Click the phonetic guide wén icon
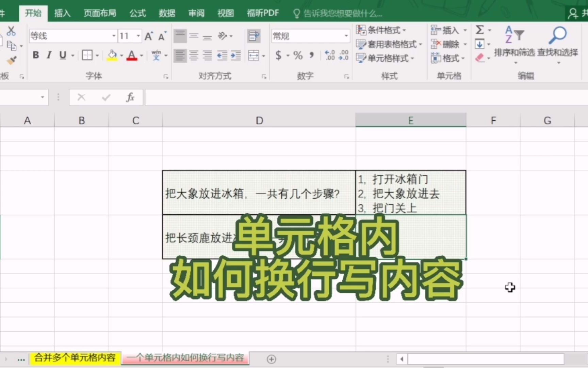 [156, 55]
